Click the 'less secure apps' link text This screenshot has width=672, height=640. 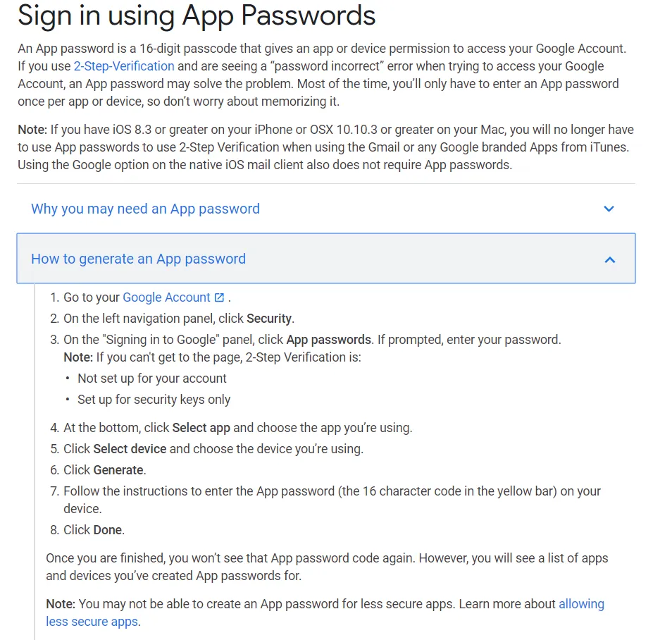(92, 622)
